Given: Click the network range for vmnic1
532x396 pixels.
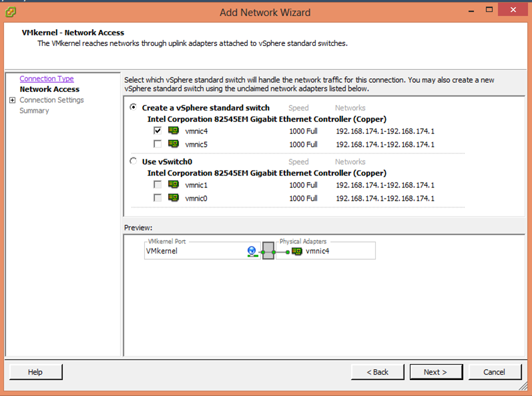Looking at the screenshot, I should (385, 185).
